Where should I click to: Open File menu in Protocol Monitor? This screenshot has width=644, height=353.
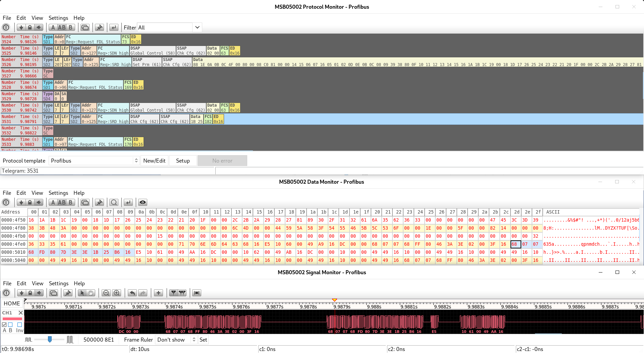click(7, 18)
